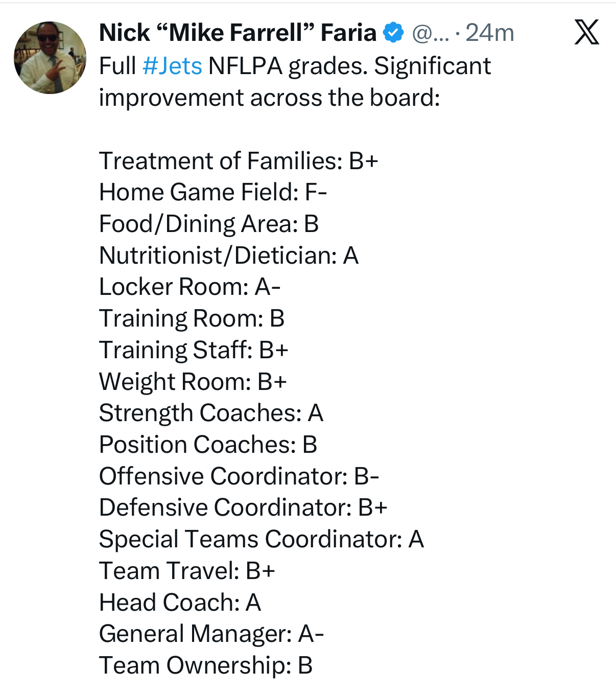Open the 24m post timestamp
The image size is (616, 693).
click(489, 33)
